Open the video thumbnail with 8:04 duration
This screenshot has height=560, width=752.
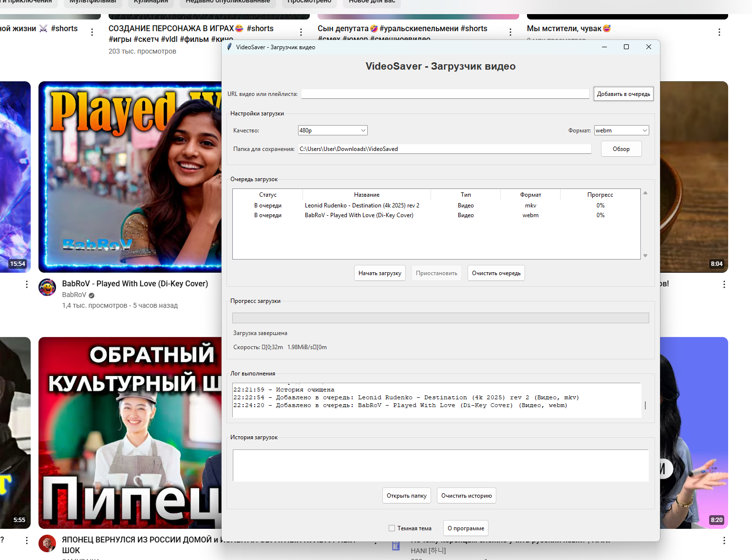(694, 177)
